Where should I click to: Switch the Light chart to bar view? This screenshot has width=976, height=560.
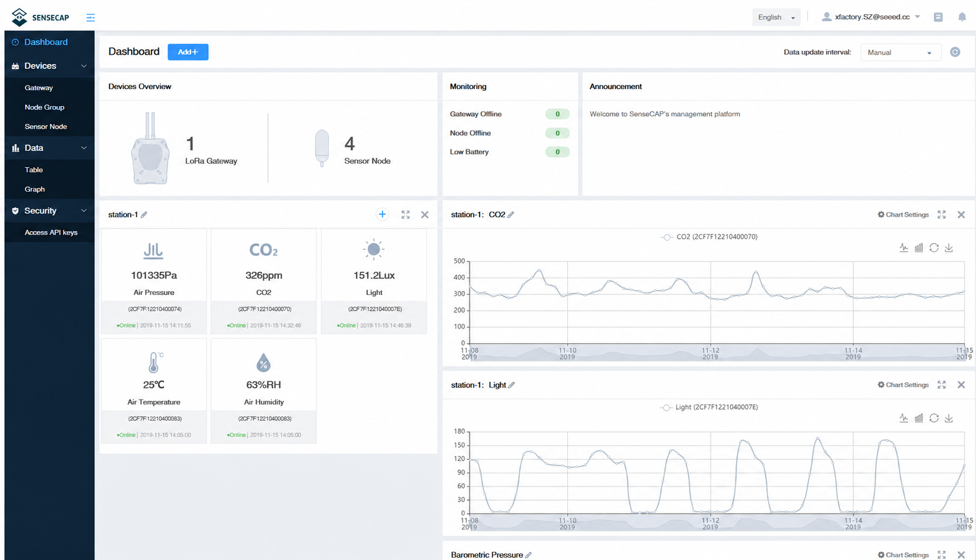919,418
